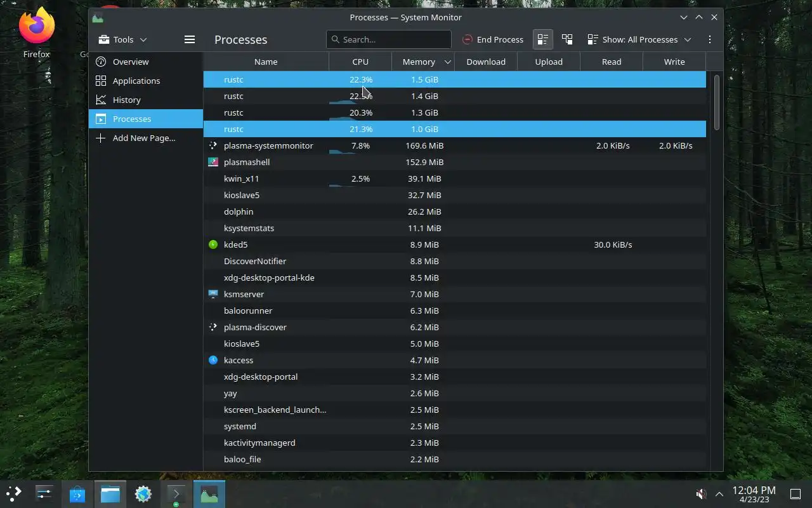The width and height of the screenshot is (812, 508).
Task: Open the hamburger menu in toolbar
Action: coord(189,39)
